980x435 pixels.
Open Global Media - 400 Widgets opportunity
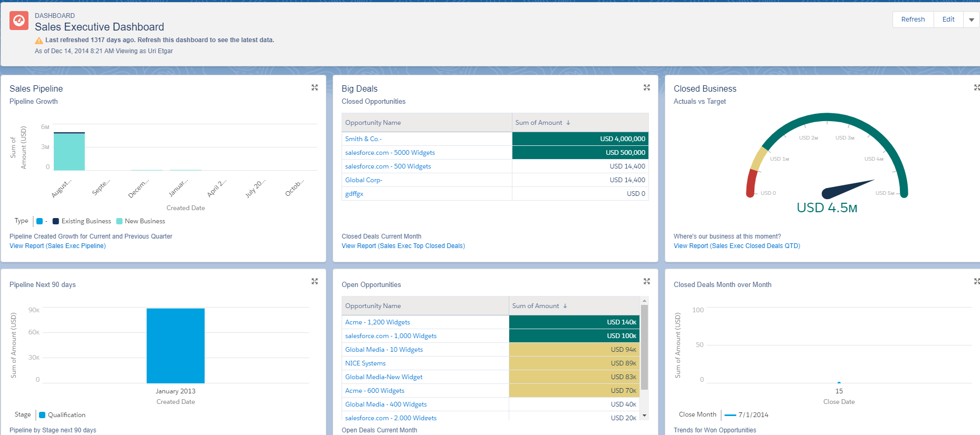[386, 404]
